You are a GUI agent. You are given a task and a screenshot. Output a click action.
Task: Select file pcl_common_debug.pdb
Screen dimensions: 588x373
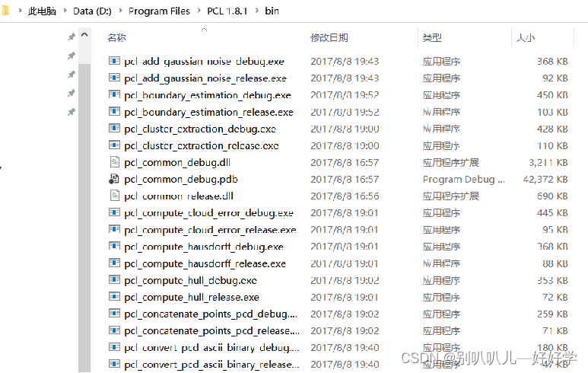[x=181, y=180]
